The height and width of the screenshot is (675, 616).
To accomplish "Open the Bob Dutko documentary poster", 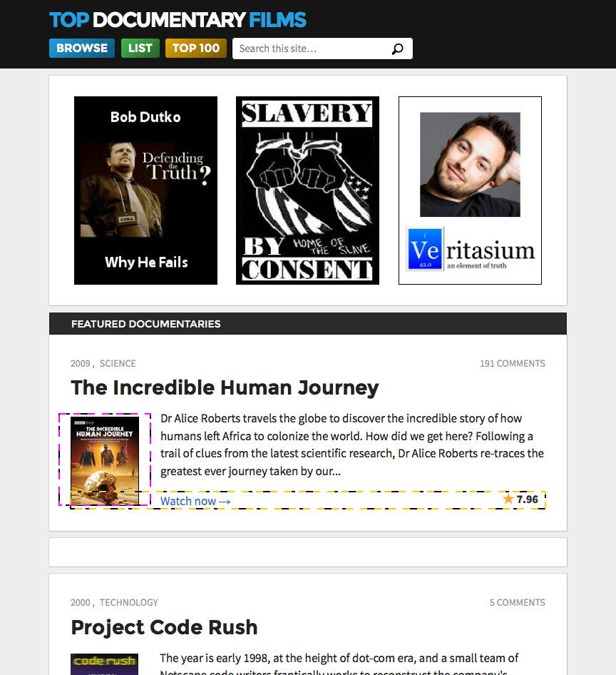I will pyautogui.click(x=146, y=191).
